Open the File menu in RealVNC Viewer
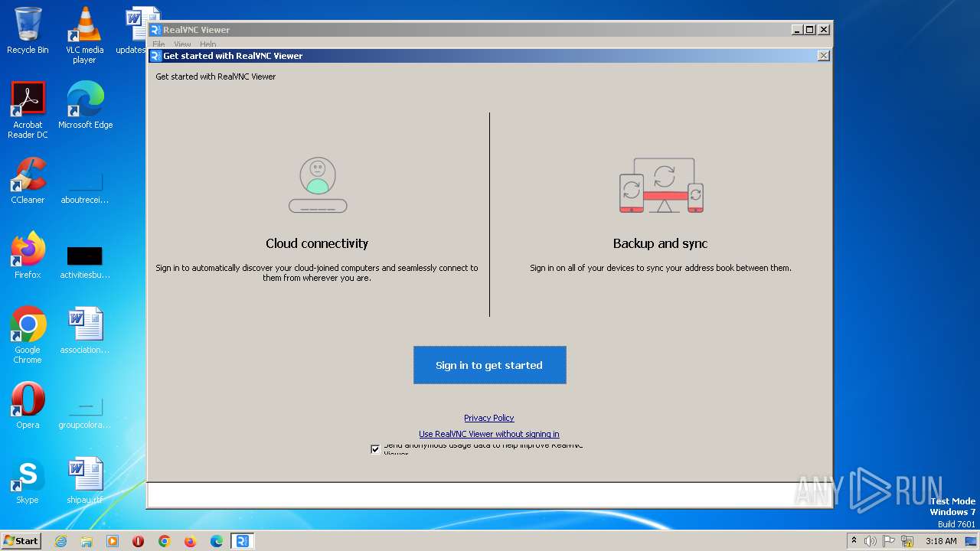This screenshot has height=551, width=980. [158, 44]
